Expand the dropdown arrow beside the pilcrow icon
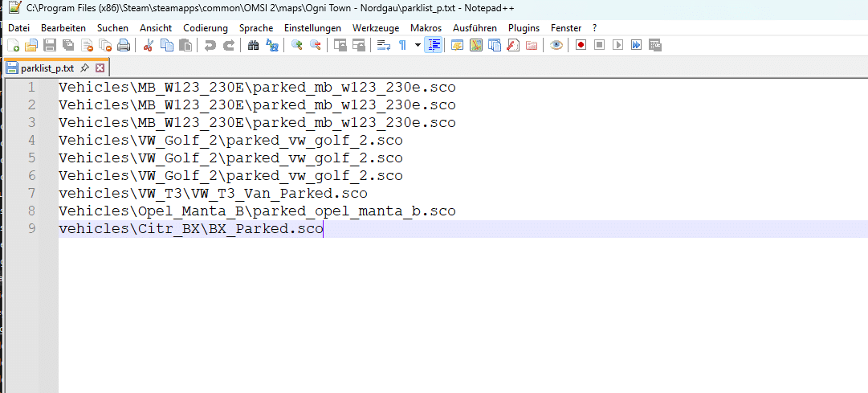 point(418,46)
